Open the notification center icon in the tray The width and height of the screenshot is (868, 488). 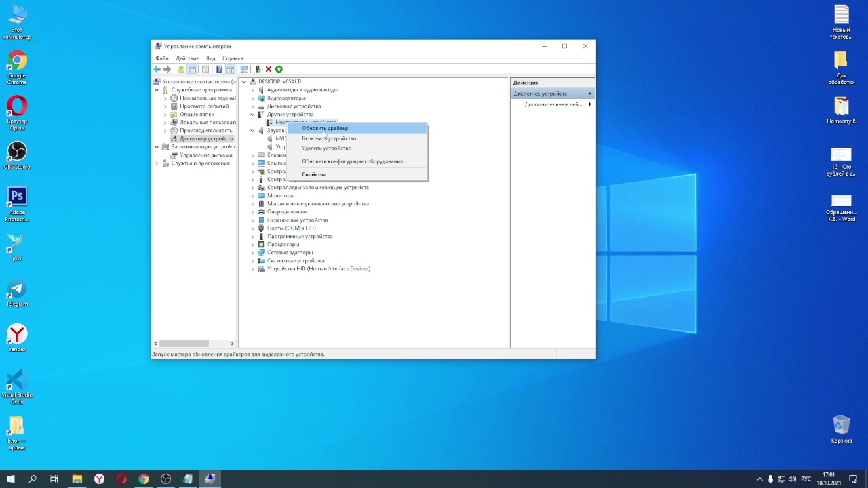[853, 479]
